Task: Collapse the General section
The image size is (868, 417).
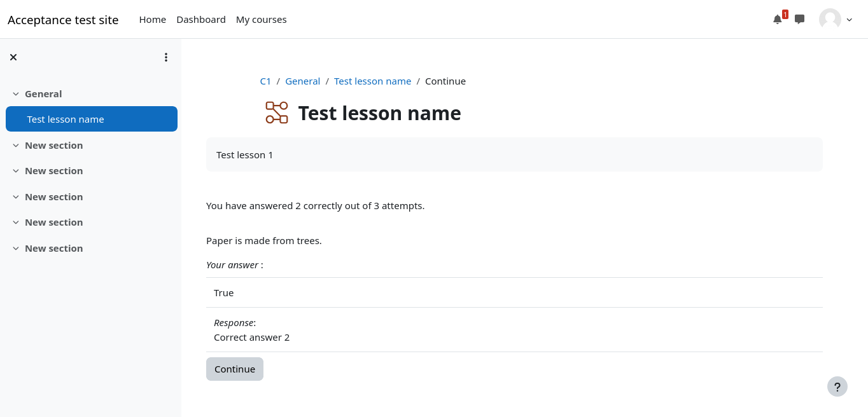Action: pos(16,94)
